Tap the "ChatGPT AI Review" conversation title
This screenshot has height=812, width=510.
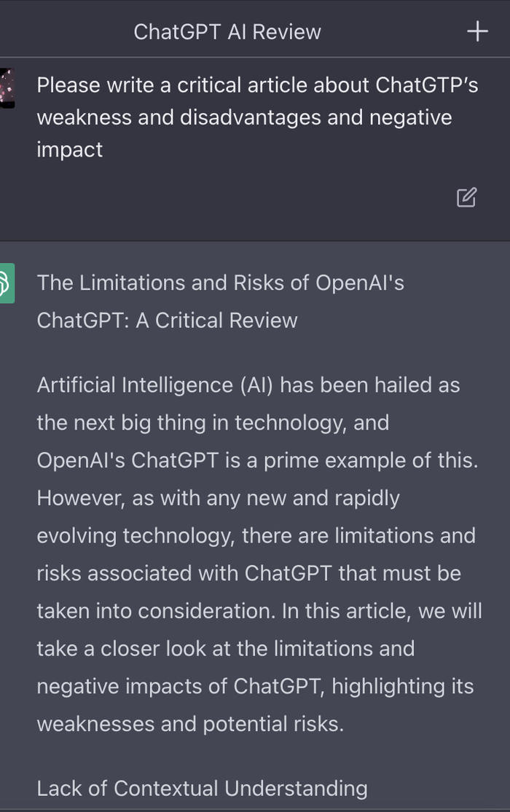[x=227, y=32]
